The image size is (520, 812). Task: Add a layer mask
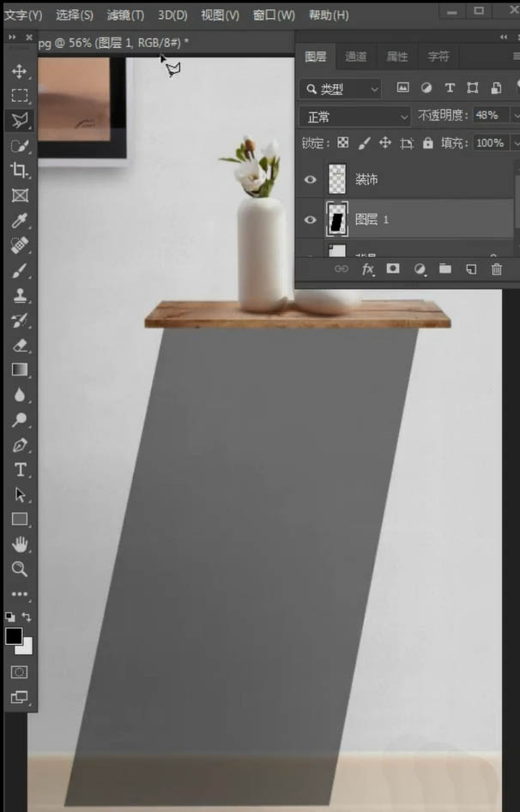(393, 268)
